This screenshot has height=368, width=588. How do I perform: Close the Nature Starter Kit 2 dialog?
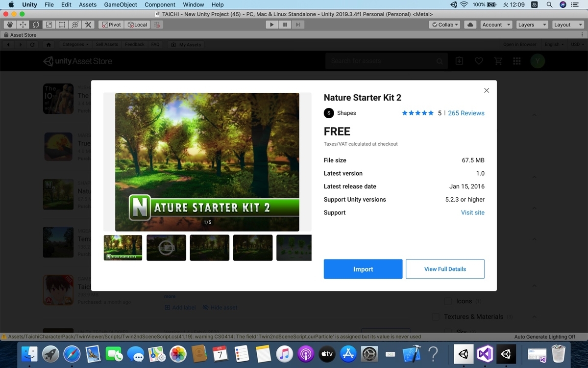coord(487,90)
